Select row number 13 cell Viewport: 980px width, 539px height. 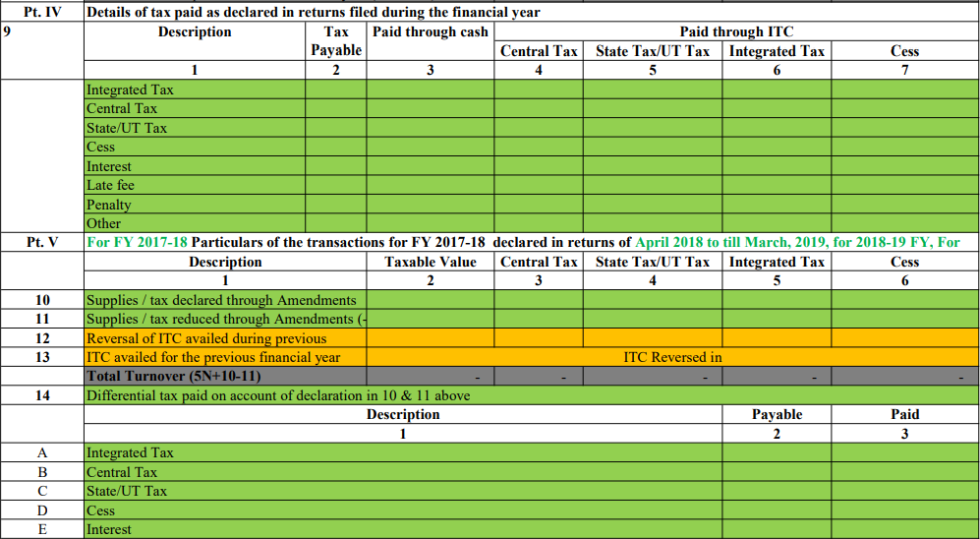coord(42,357)
